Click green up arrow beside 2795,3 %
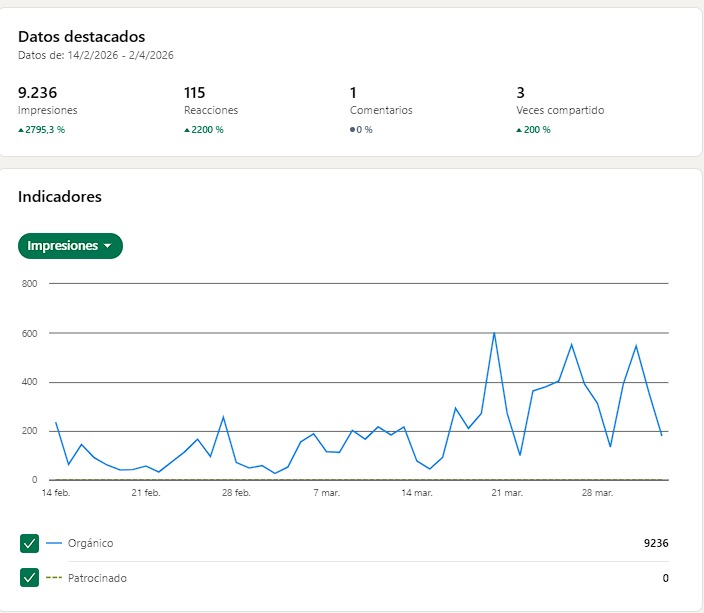 [x=21, y=130]
